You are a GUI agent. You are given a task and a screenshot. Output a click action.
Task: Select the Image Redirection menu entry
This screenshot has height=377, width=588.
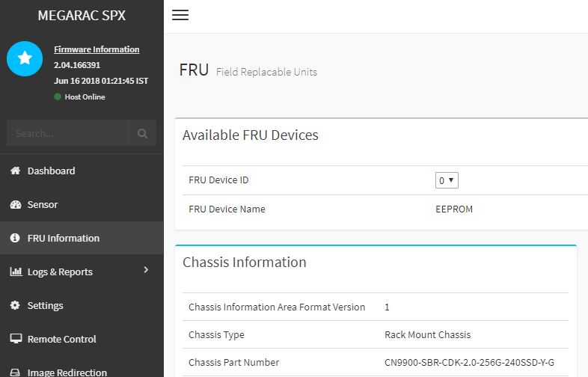point(67,372)
